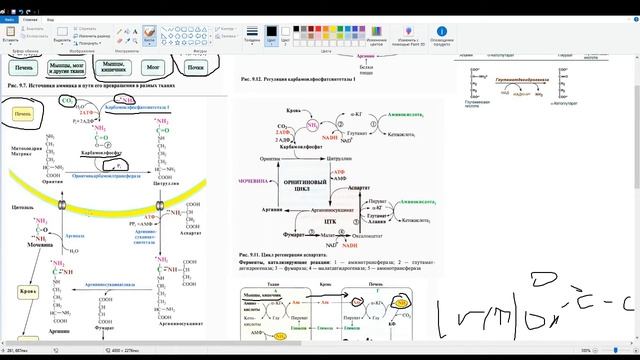Activate Цвет 2 (background color) box

point(285,35)
